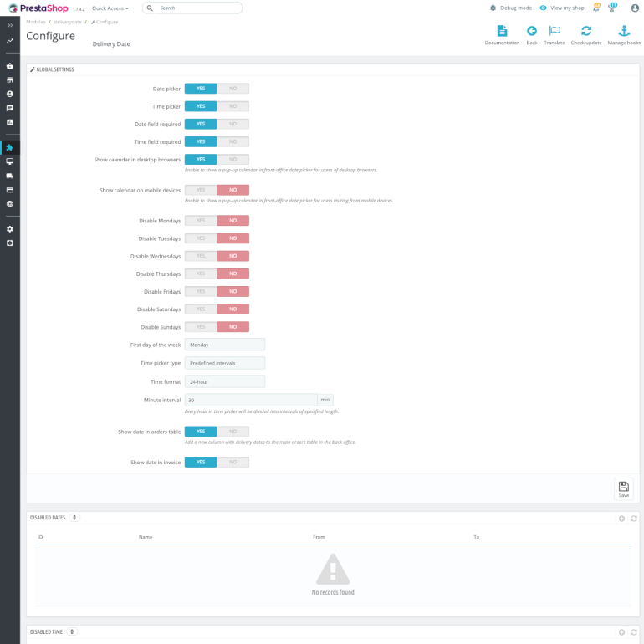This screenshot has height=644, width=644.
Task: Click the Minute interval input field
Action: click(251, 400)
